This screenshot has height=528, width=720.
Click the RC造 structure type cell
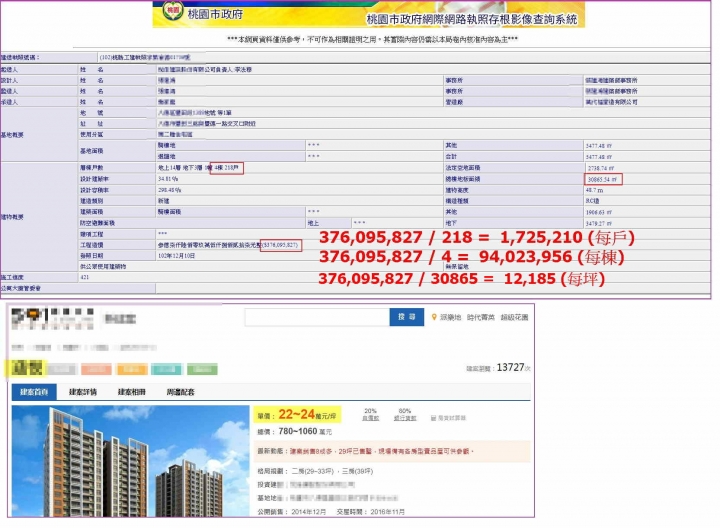coord(592,201)
